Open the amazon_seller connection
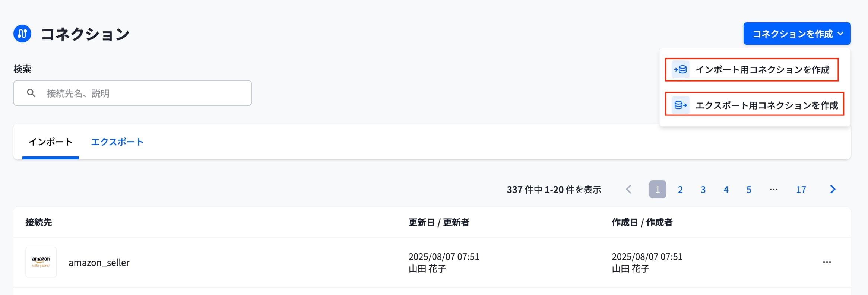The width and height of the screenshot is (868, 295). click(99, 263)
